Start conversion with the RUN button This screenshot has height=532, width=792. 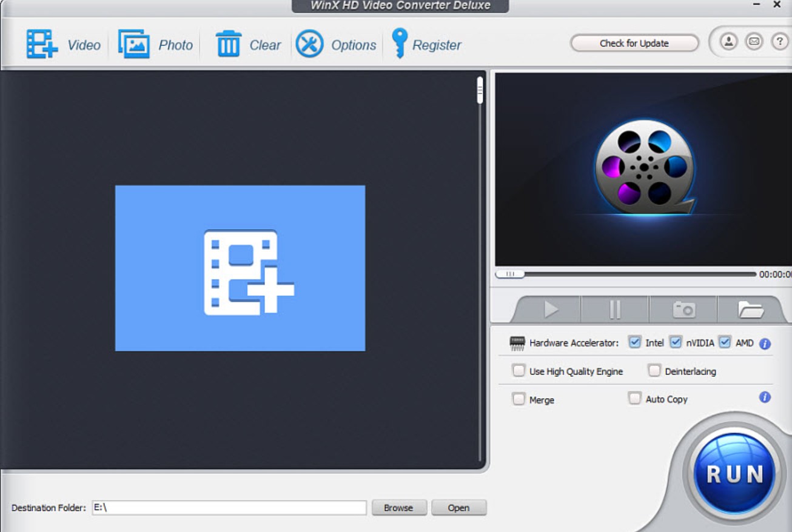tap(734, 473)
